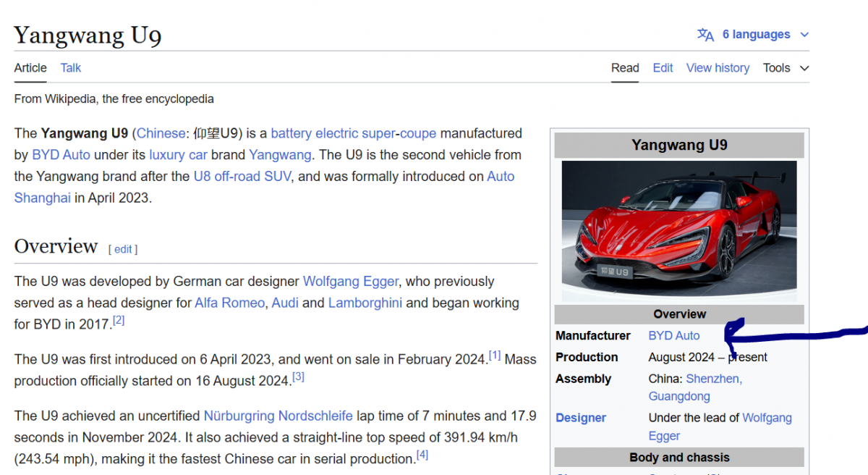Open the Yangwang brand link
This screenshot has height=475, width=868.
pyautogui.click(x=280, y=155)
